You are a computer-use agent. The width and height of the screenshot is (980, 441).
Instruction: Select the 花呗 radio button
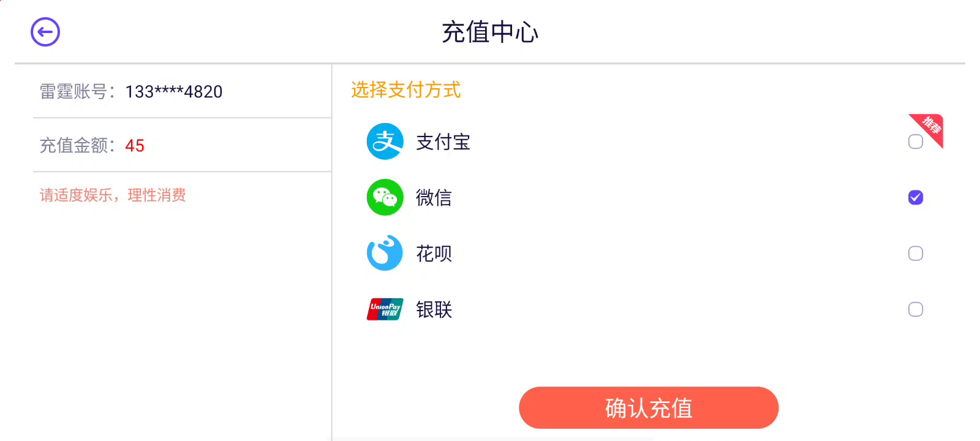point(916,253)
